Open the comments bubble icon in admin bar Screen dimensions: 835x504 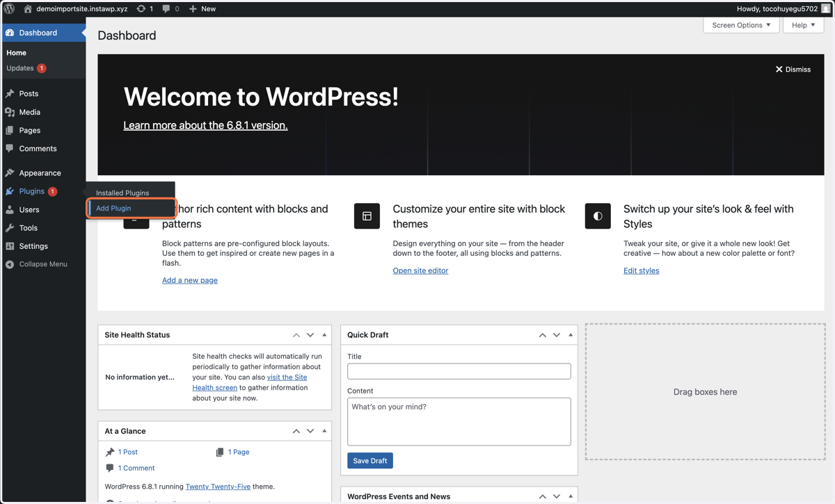point(166,9)
